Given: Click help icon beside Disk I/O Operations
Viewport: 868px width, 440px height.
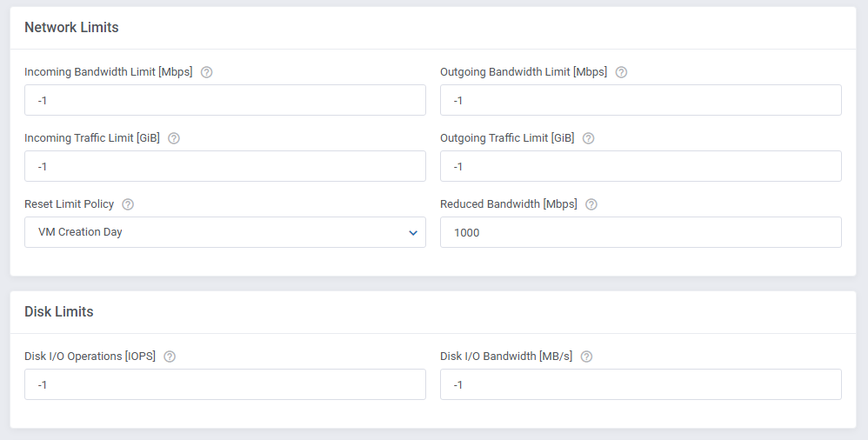Looking at the screenshot, I should (170, 357).
